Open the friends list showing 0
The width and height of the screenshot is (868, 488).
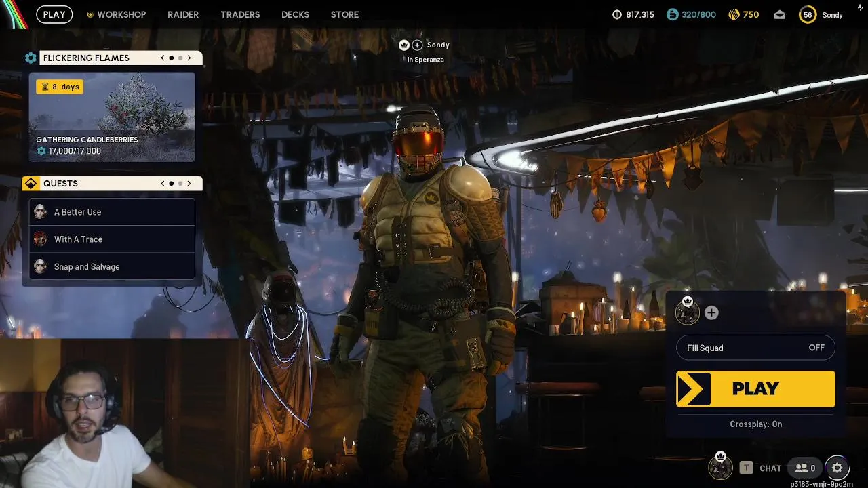pos(806,468)
